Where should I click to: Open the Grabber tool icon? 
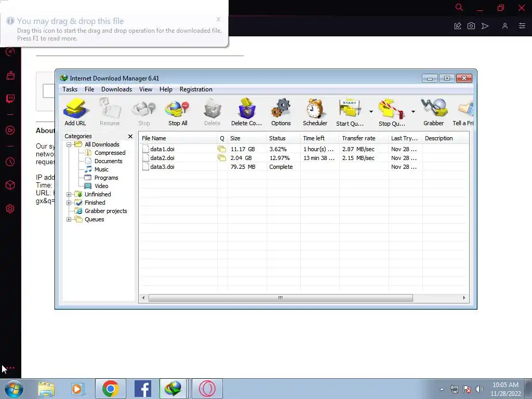point(433,112)
